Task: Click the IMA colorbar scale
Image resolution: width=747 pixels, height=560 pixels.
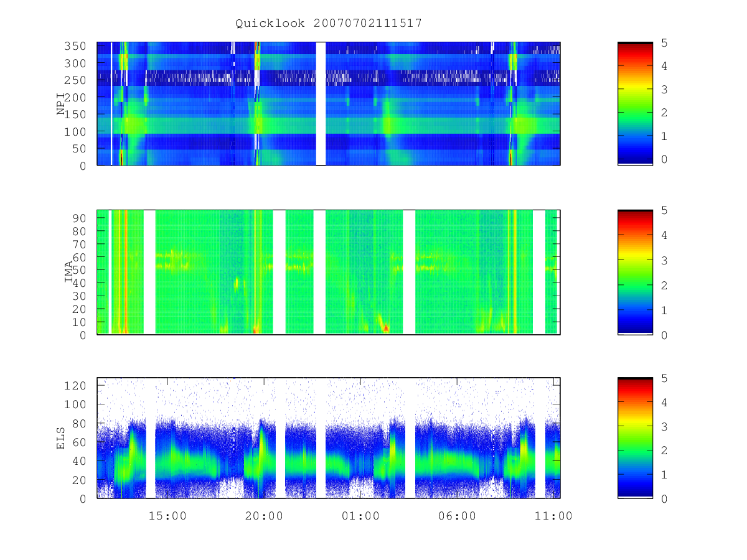Action: point(635,272)
